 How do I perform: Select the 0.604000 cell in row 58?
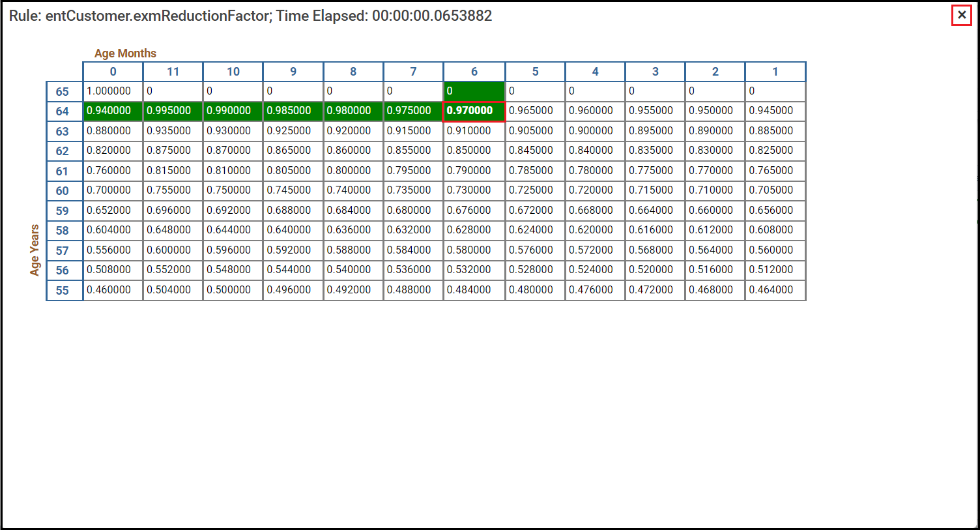[113, 230]
